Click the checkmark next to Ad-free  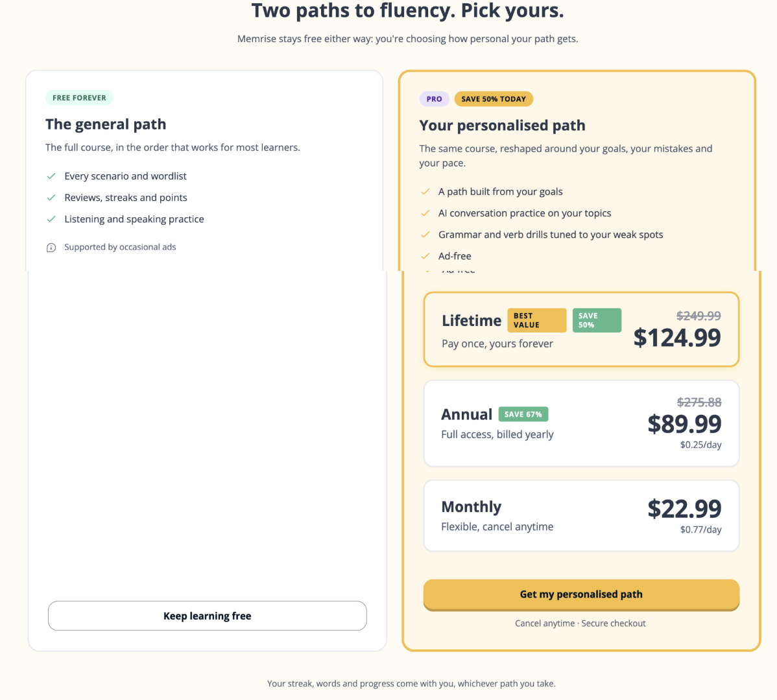[x=425, y=256]
